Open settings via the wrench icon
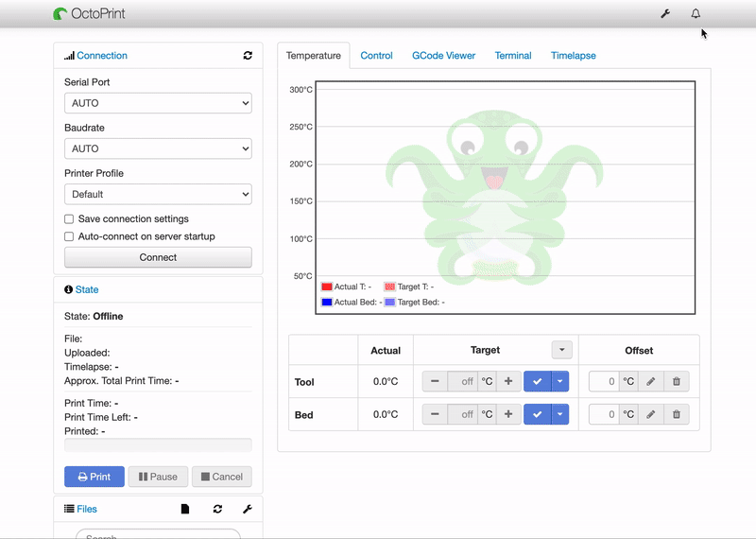This screenshot has height=539, width=756. coord(665,14)
